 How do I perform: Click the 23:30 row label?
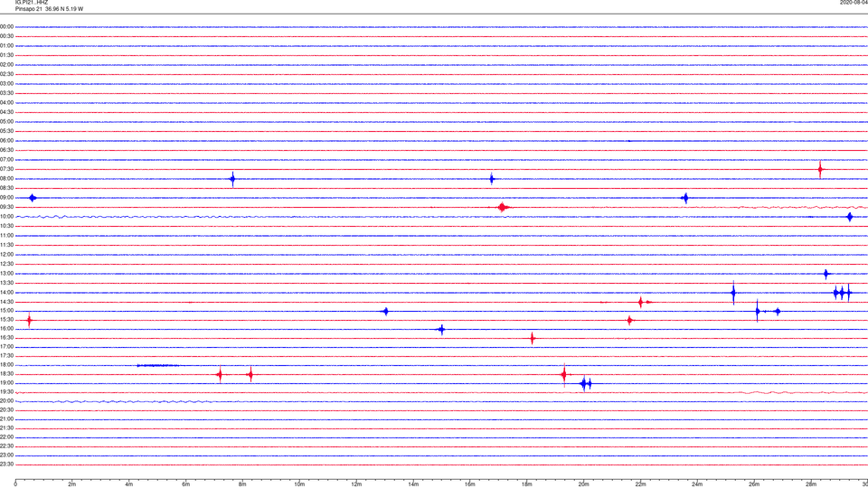tap(6, 465)
